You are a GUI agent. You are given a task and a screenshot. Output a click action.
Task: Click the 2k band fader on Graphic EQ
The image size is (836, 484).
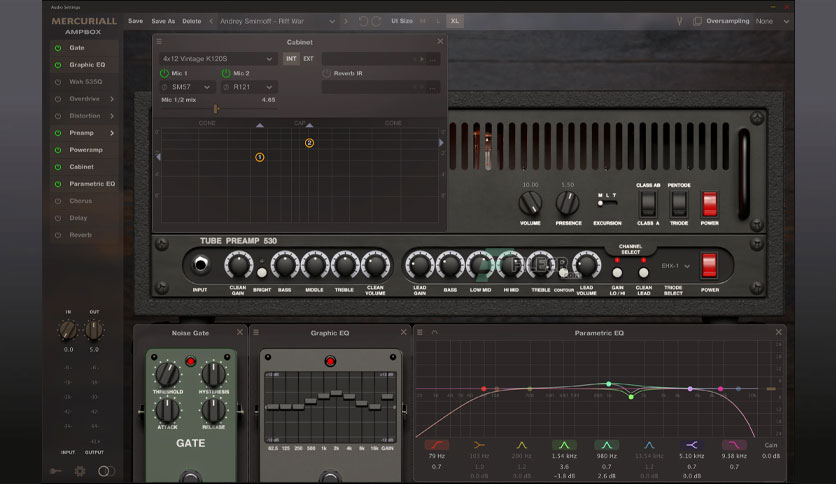click(x=336, y=393)
